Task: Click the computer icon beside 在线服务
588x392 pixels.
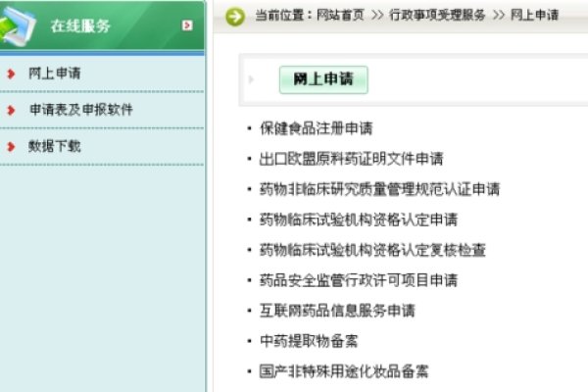Action: pos(18,26)
